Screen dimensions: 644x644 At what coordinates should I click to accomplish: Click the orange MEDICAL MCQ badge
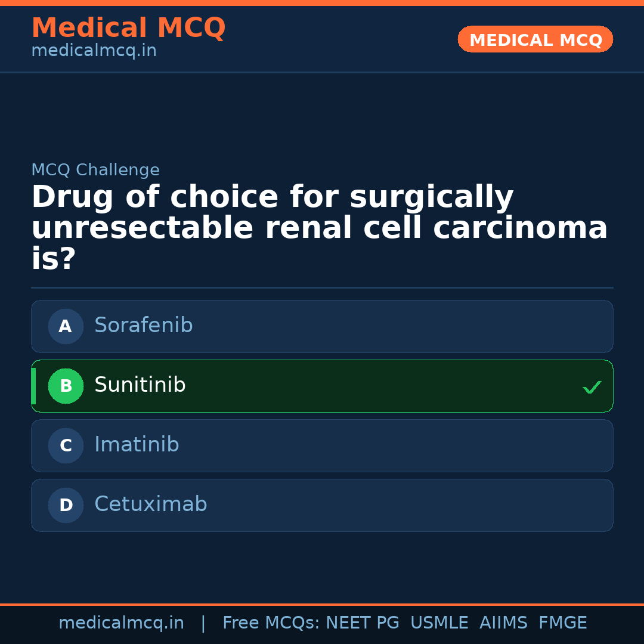(535, 39)
